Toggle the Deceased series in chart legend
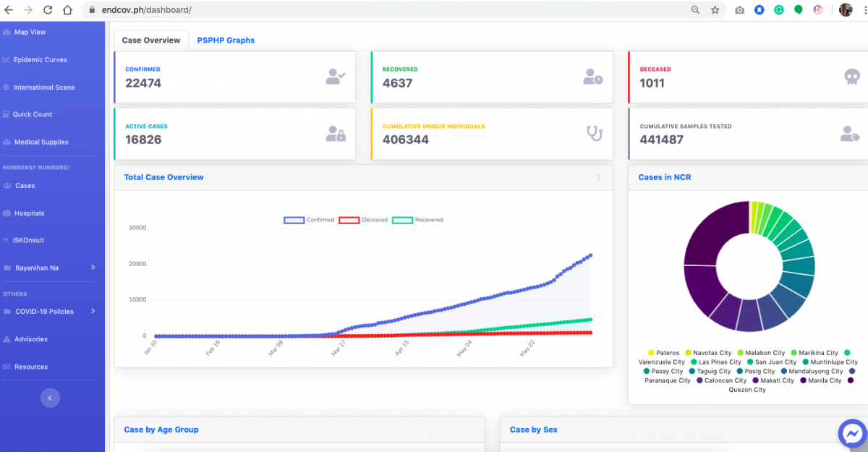This screenshot has width=868, height=452. 364,220
